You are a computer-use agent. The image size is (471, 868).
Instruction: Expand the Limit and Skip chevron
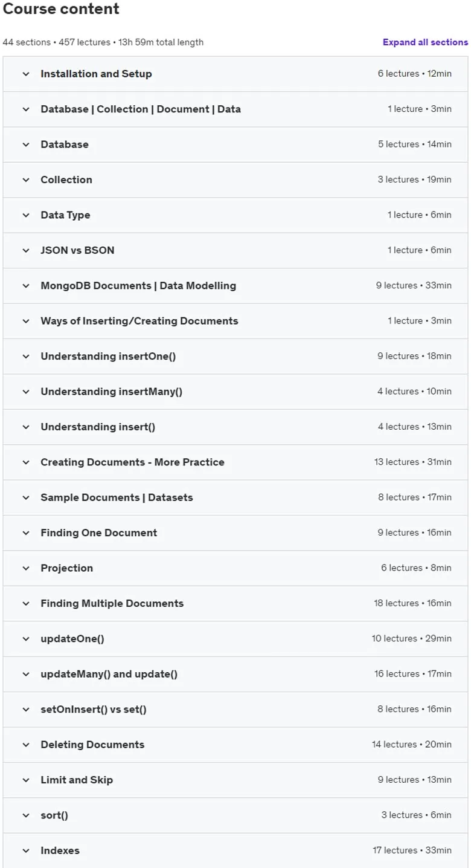[26, 780]
